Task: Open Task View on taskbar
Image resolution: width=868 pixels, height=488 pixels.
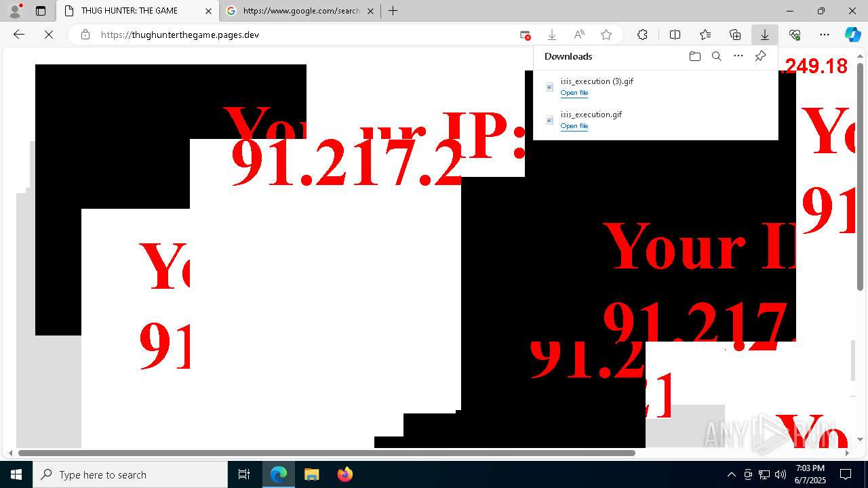Action: click(244, 474)
